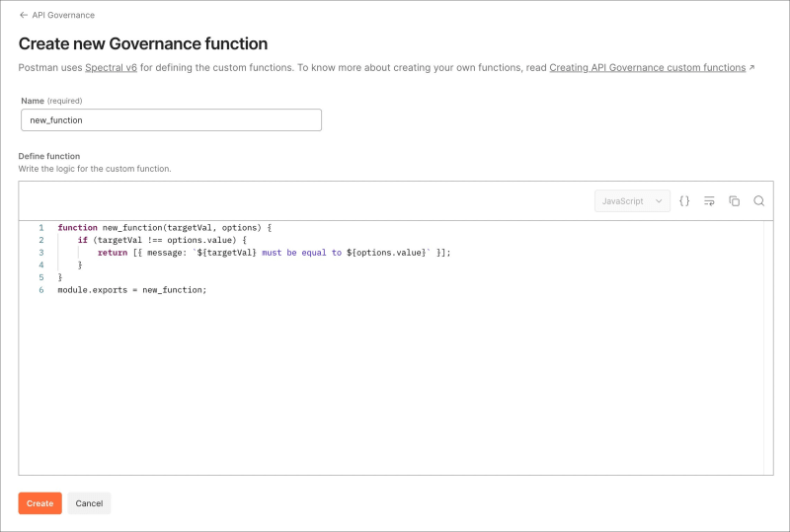Click the 'Define function' heading

[x=49, y=156]
